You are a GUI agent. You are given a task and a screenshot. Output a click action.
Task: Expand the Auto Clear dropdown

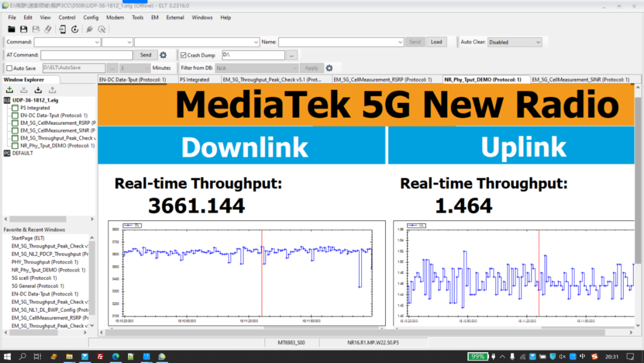coord(538,42)
